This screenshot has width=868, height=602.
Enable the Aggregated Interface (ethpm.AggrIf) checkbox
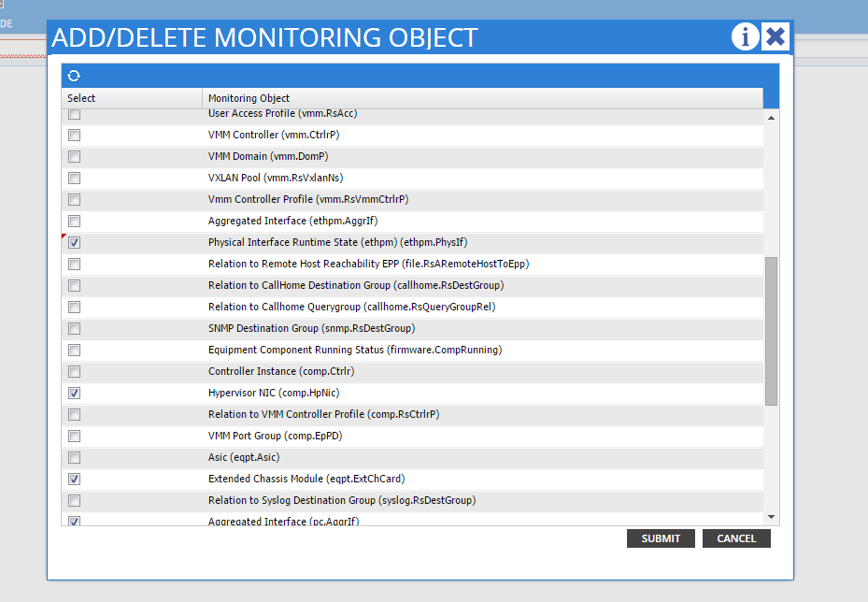pos(75,222)
